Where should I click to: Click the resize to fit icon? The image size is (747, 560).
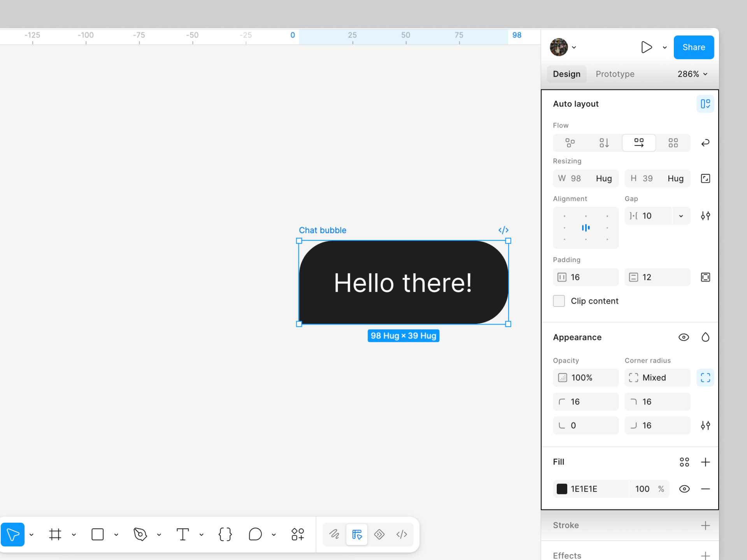705,178
